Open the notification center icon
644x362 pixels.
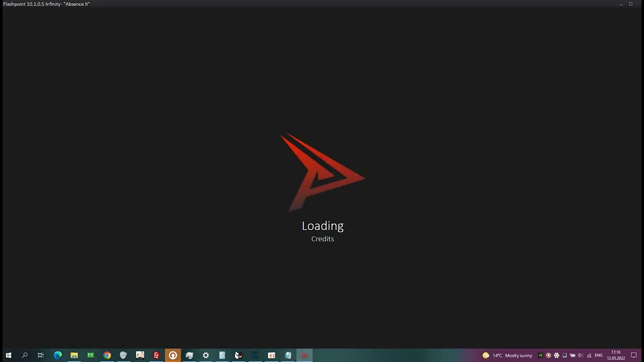634,355
